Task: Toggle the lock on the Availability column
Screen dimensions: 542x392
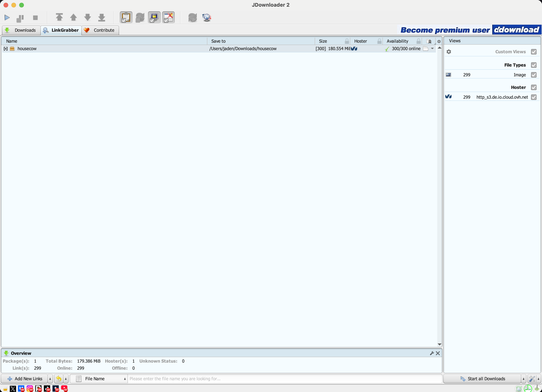Action: [418, 41]
